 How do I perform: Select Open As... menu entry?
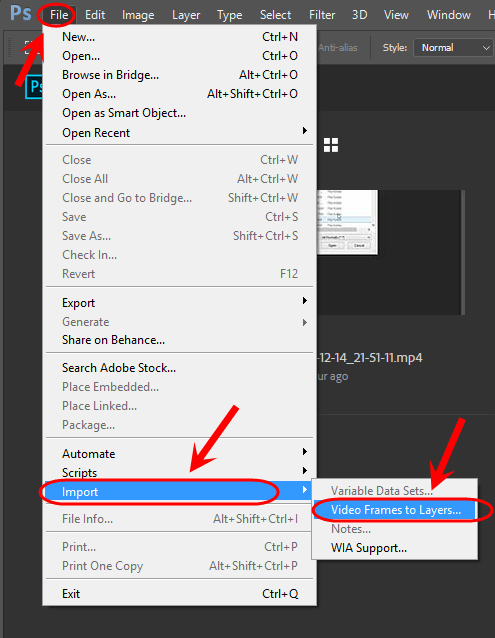click(179, 94)
